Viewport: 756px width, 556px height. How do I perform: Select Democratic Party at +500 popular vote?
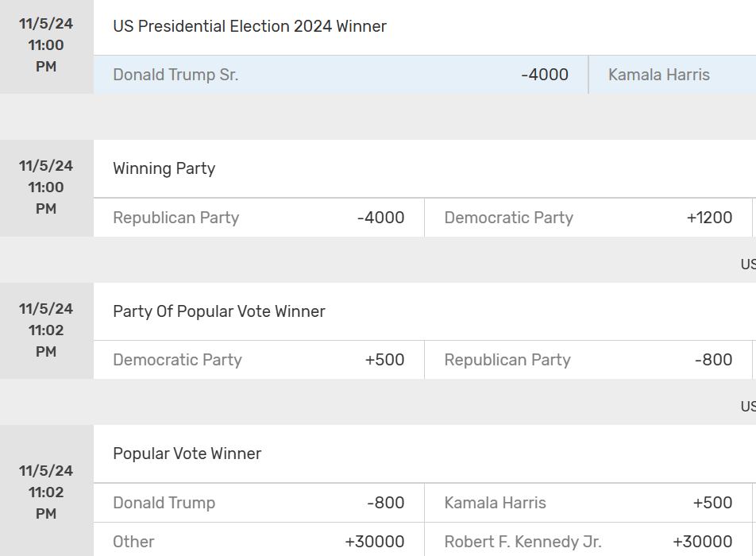click(x=259, y=360)
